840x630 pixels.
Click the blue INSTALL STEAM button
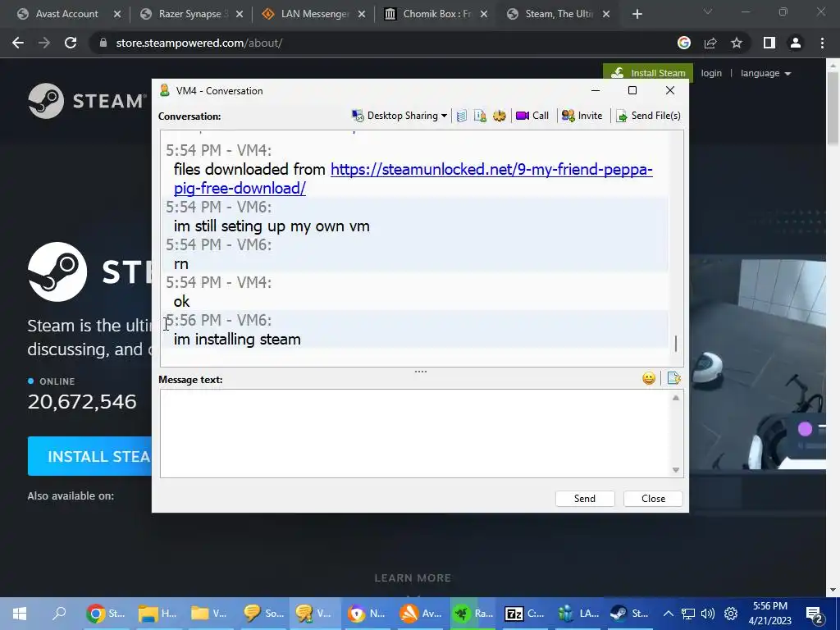click(90, 456)
